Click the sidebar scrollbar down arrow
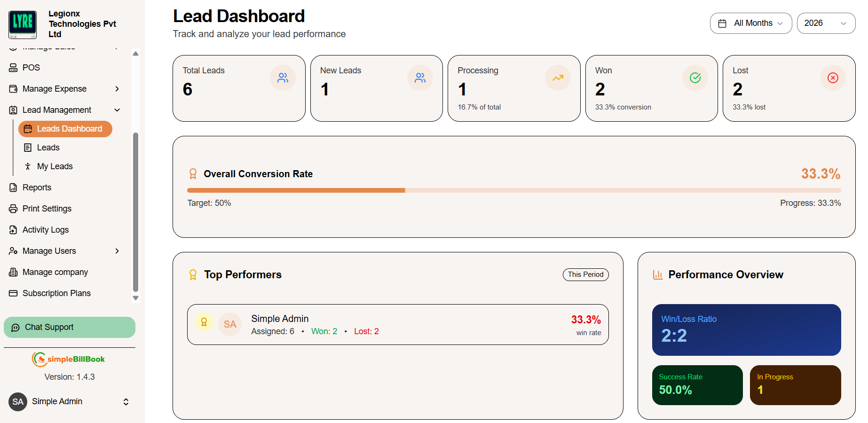The image size is (868, 423). coord(135,298)
